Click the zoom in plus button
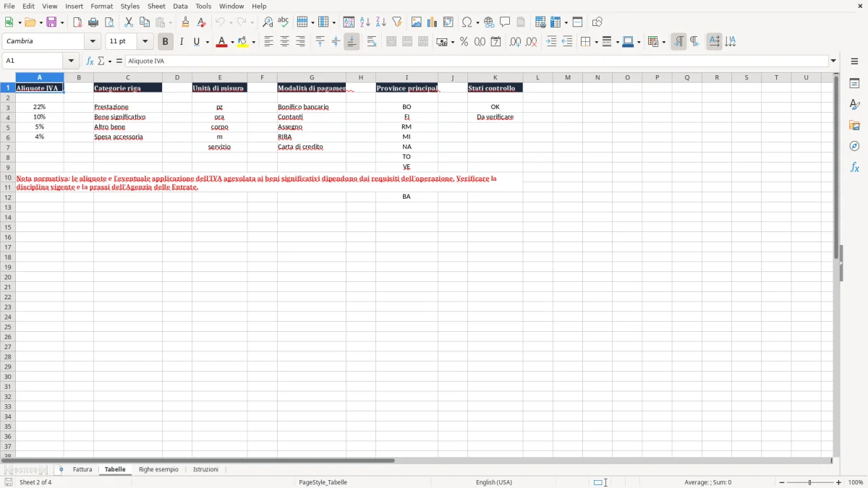The image size is (868, 488). 839,482
